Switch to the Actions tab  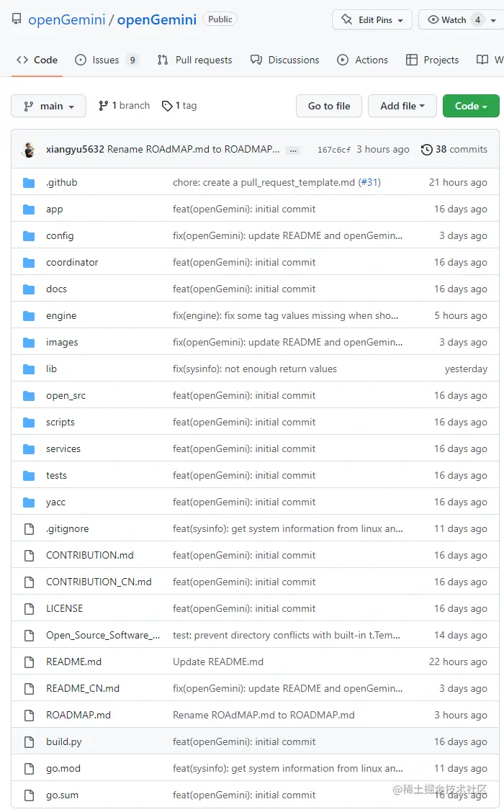click(362, 60)
